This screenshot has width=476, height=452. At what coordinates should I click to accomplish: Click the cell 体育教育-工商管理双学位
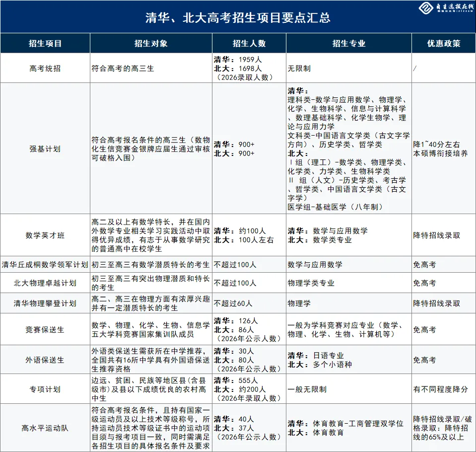point(349,428)
